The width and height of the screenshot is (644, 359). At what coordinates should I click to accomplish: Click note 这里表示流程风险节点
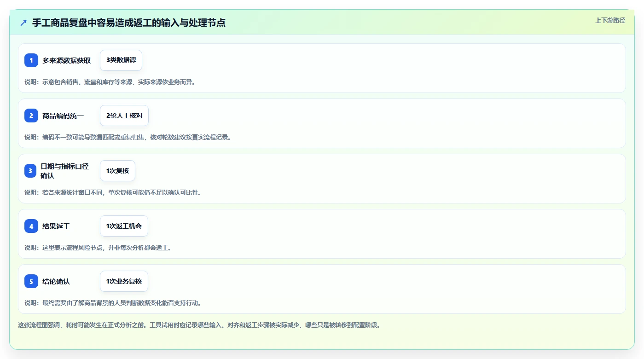[x=98, y=248]
